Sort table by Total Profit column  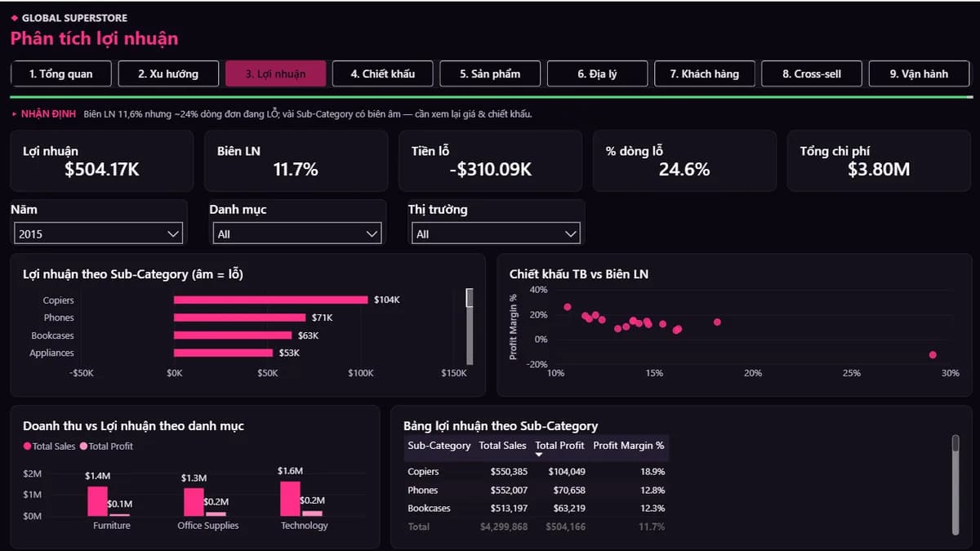click(x=559, y=446)
